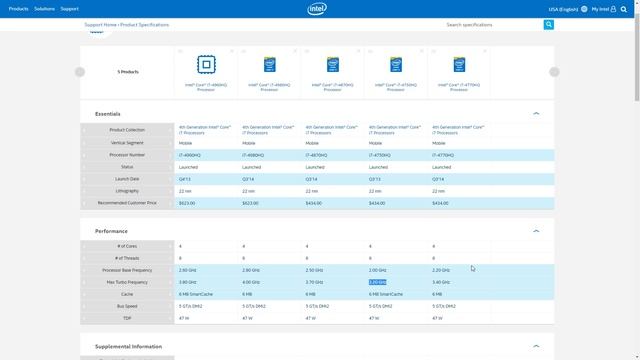640x360 pixels.
Task: Click the i7-4980HQ processor badge image
Action: point(269,64)
